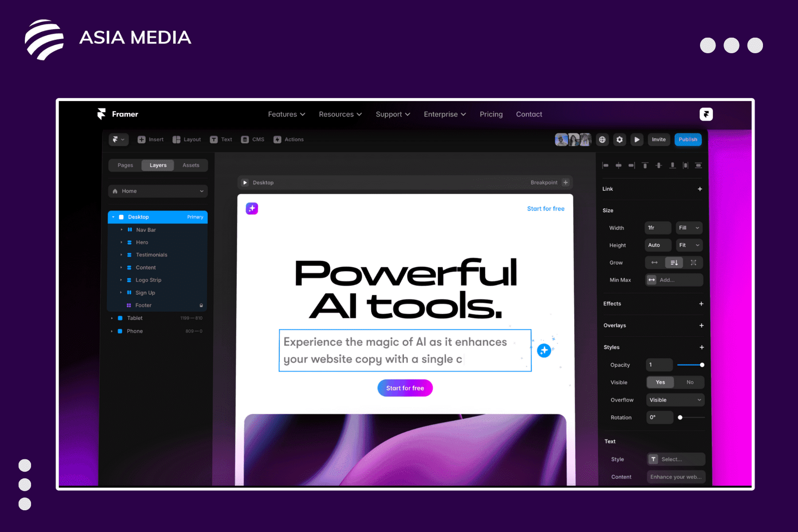Expand the Phone layer
Image resolution: width=798 pixels, height=532 pixels.
point(112,331)
